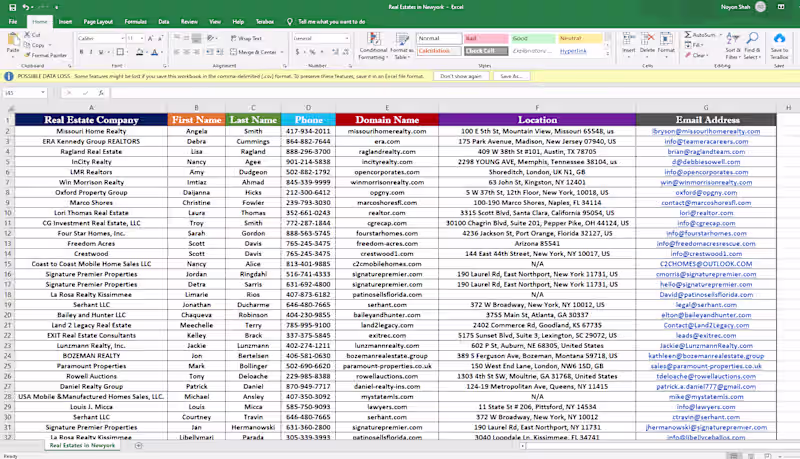The height and width of the screenshot is (459, 800).
Task: Toggle Italic formatting
Action: tap(91, 52)
